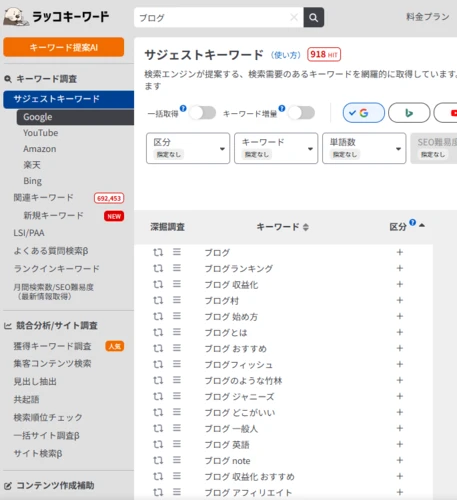The width and height of the screenshot is (457, 500).
Task: Click the list icon for ブログ おすすめ
Action: 177,348
